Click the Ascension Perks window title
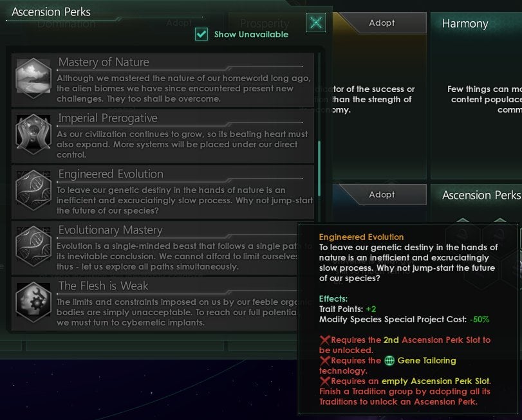 click(x=51, y=12)
